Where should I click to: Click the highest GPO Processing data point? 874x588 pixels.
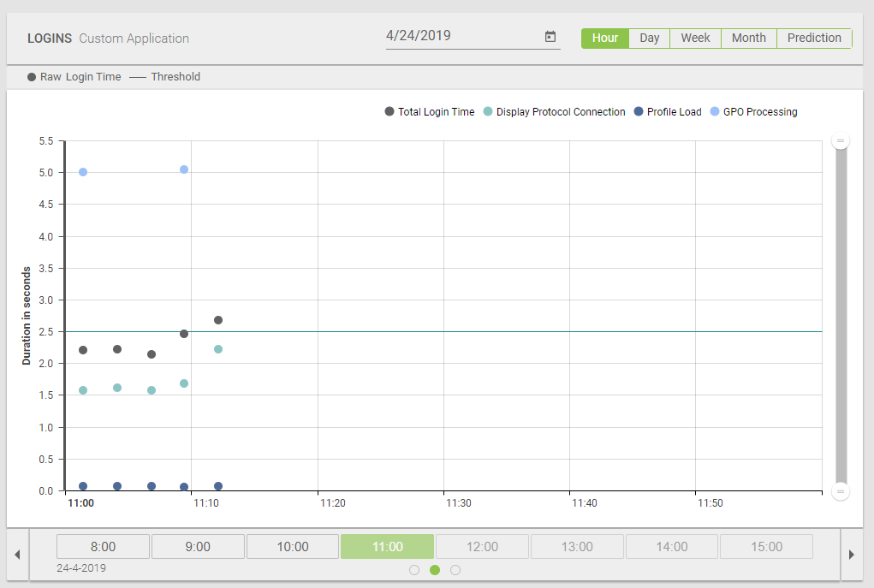click(x=184, y=169)
